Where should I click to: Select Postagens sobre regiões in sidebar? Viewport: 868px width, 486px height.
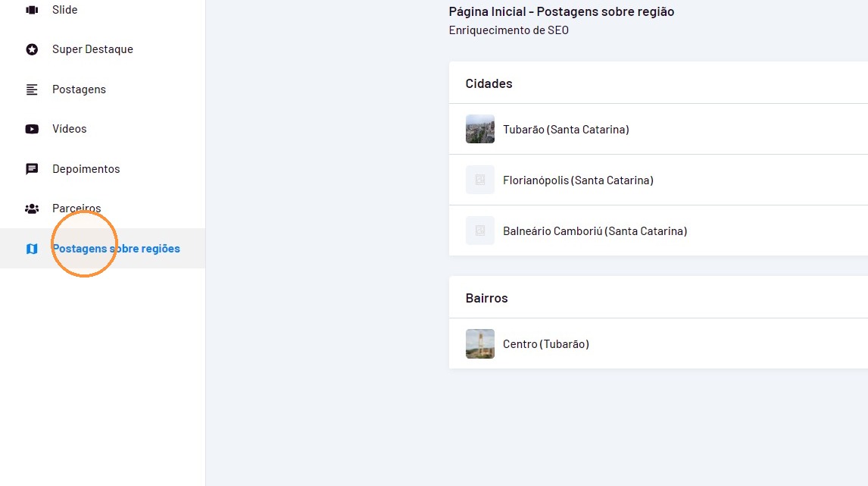102,249
